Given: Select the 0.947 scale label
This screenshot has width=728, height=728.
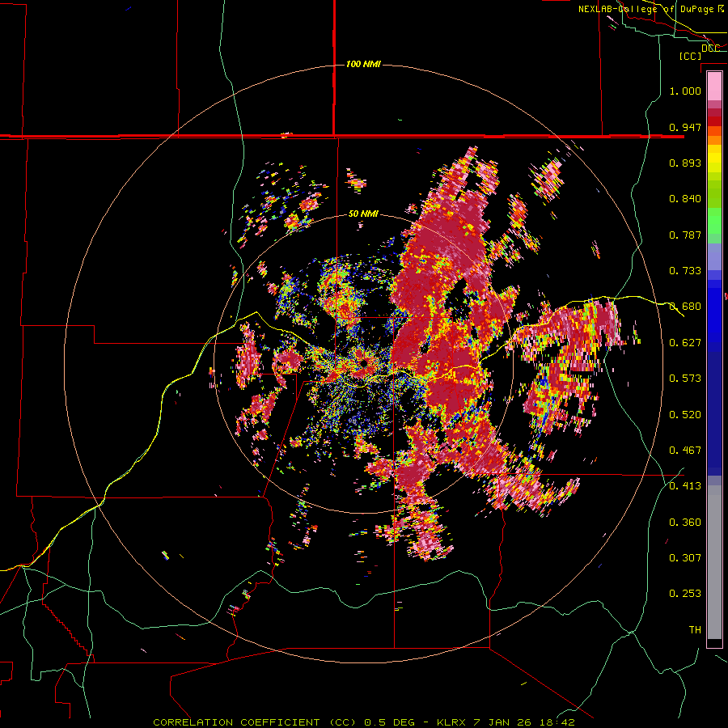Looking at the screenshot, I should (685, 127).
